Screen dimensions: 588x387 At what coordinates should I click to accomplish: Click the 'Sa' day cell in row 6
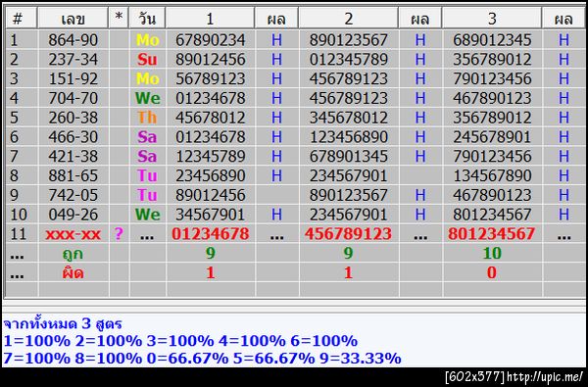coord(147,137)
